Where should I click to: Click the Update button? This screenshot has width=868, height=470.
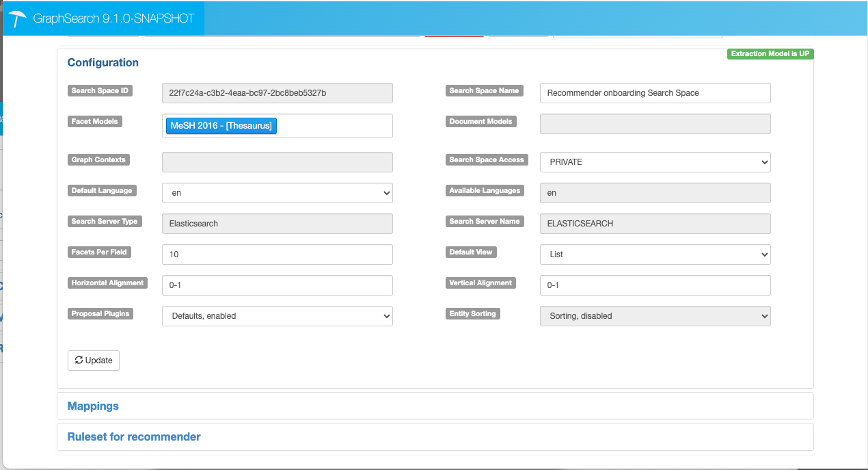click(x=93, y=360)
